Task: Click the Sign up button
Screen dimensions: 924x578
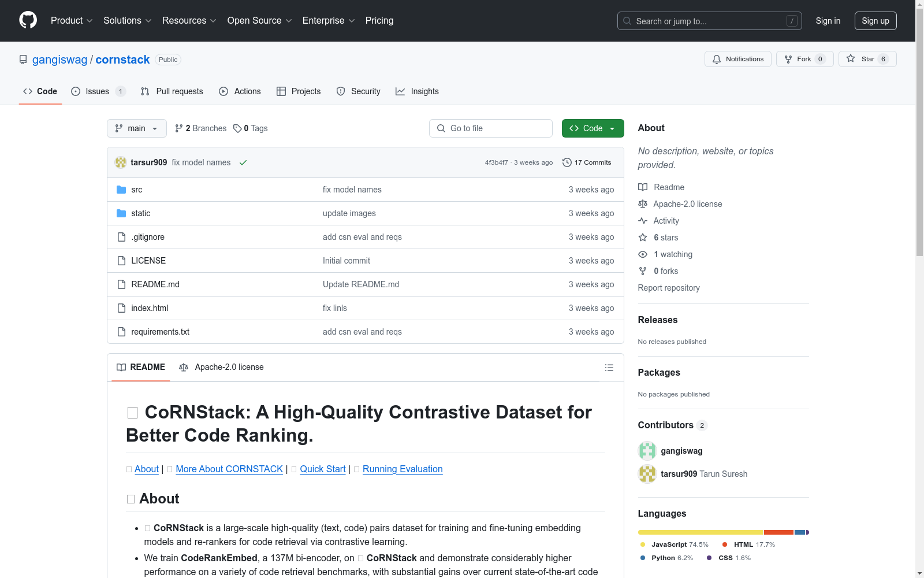Action: click(x=875, y=21)
